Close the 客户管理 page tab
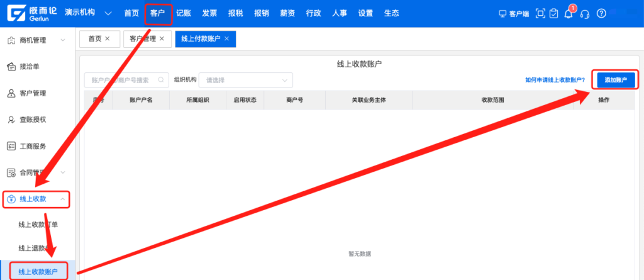 point(162,38)
